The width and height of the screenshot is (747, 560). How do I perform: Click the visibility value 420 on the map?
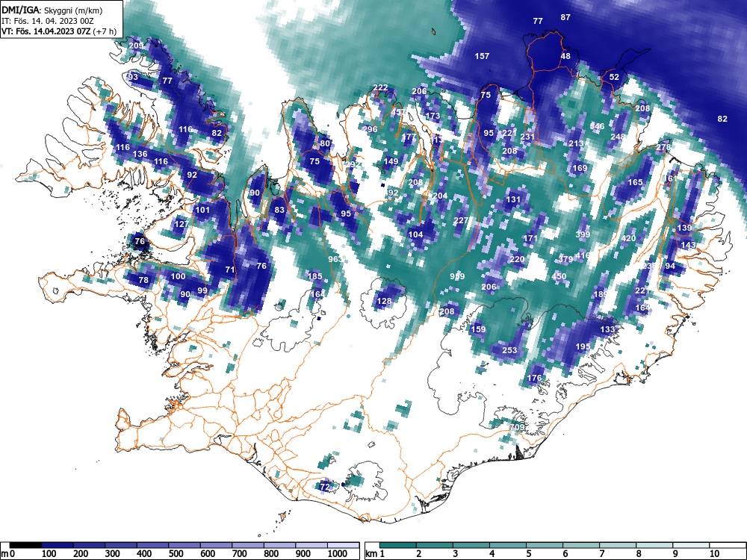click(x=629, y=238)
